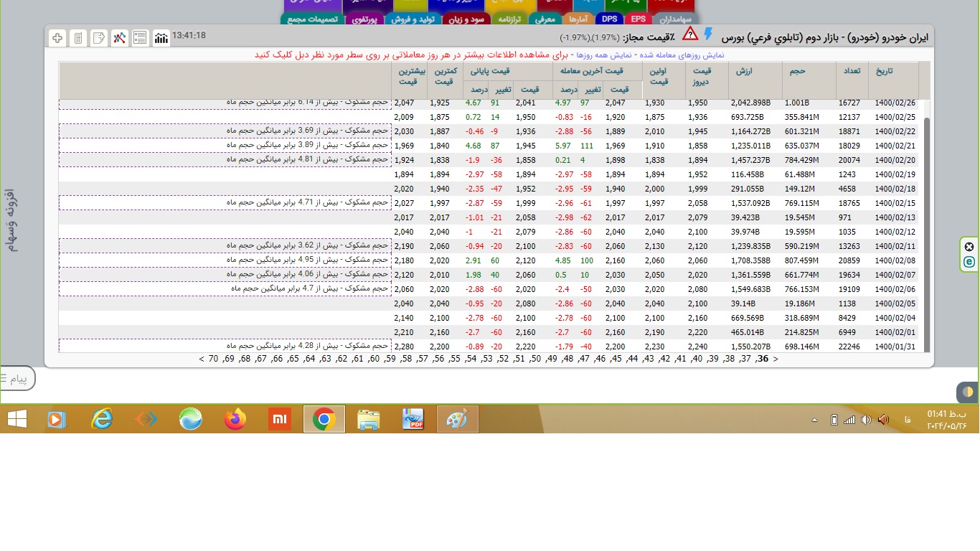Open the PDF app in the taskbar
Screen dimensions: 980x551
(x=413, y=419)
